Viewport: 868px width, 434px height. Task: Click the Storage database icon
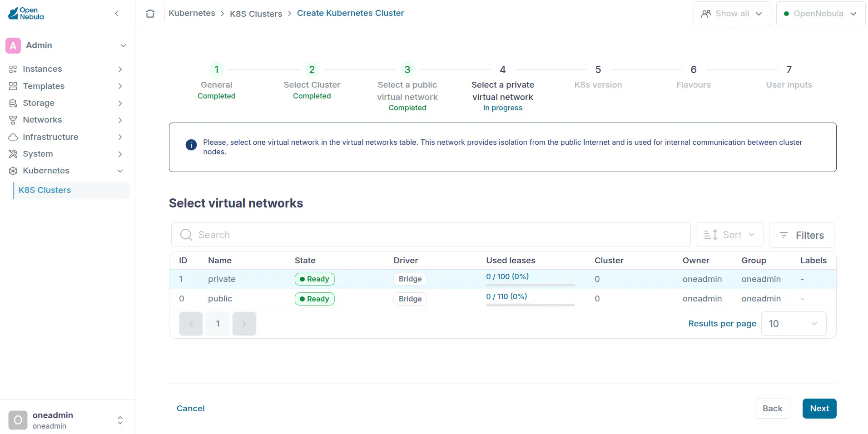click(x=13, y=103)
